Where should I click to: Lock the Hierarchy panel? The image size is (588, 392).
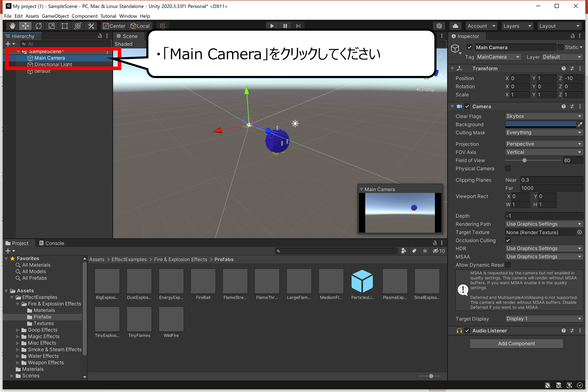(100, 36)
